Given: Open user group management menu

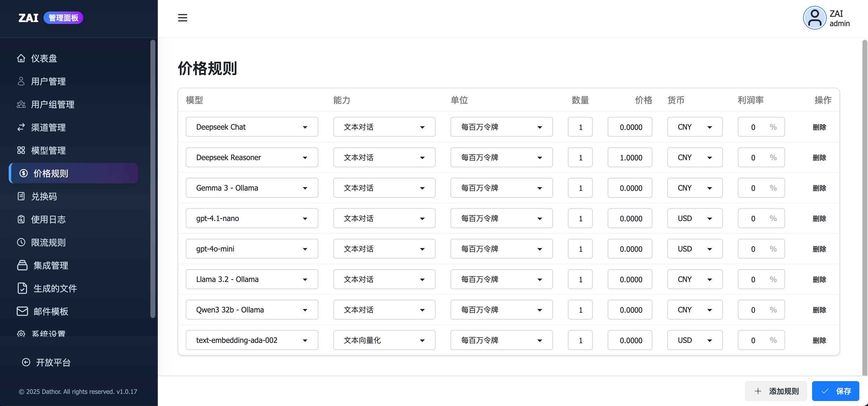Looking at the screenshot, I should pos(53,104).
